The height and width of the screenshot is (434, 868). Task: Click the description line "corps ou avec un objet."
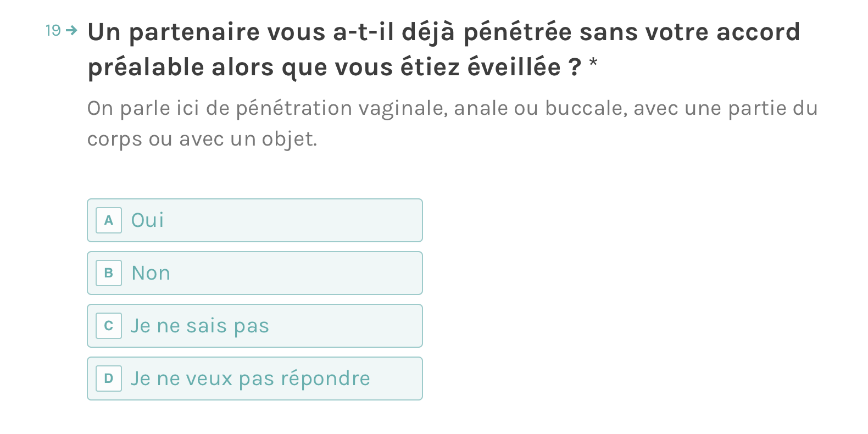tap(202, 139)
